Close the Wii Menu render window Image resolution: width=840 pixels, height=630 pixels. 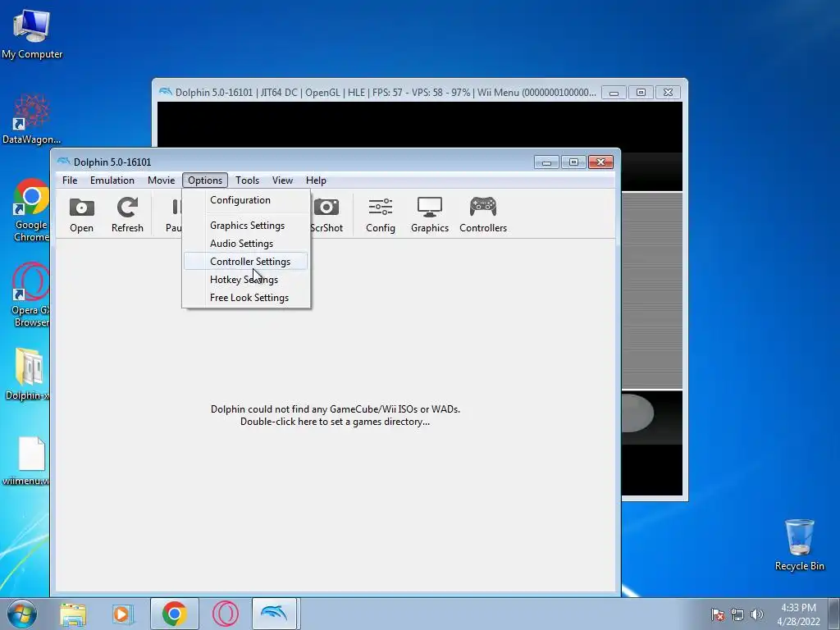(668, 92)
